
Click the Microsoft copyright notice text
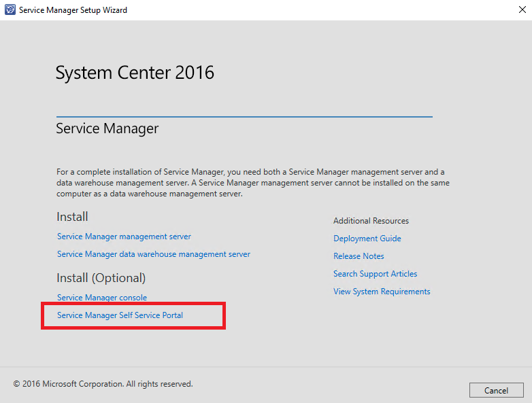coord(103,384)
